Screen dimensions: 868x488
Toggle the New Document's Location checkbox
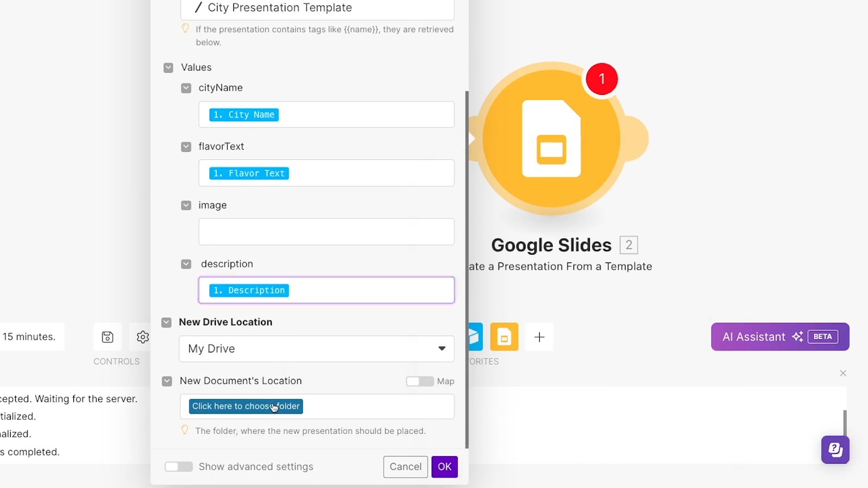tap(167, 381)
